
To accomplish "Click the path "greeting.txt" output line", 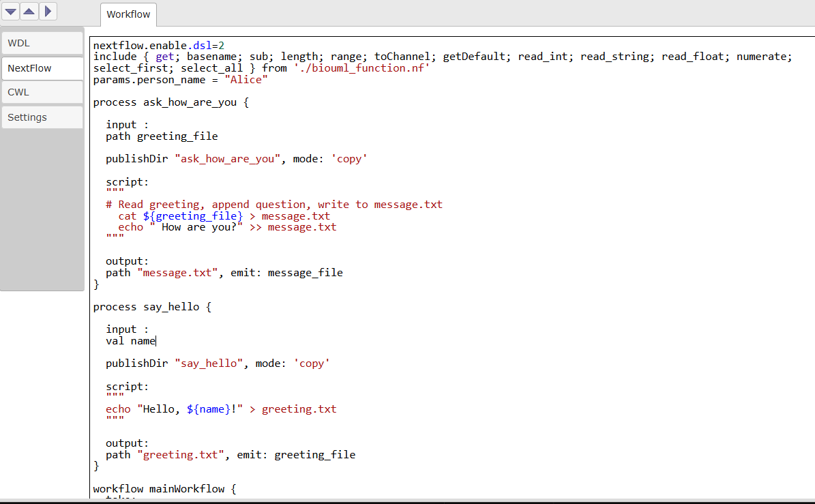I will tap(231, 455).
